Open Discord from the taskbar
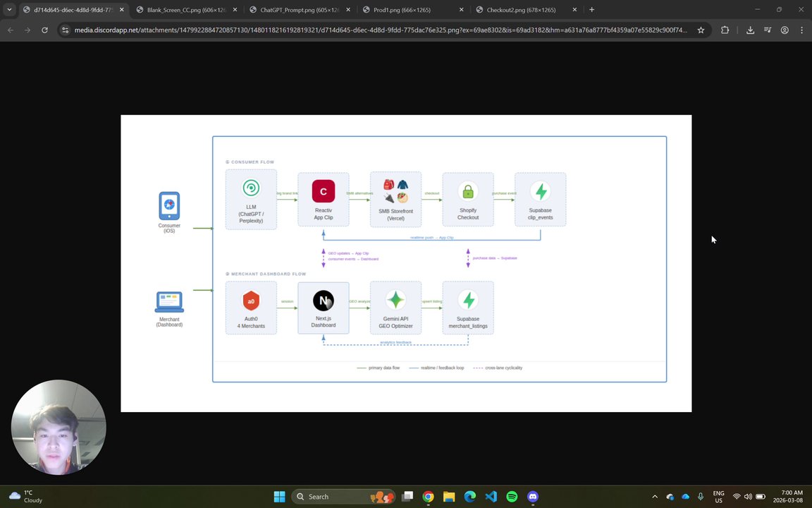This screenshot has width=812, height=508. pyautogui.click(x=533, y=497)
